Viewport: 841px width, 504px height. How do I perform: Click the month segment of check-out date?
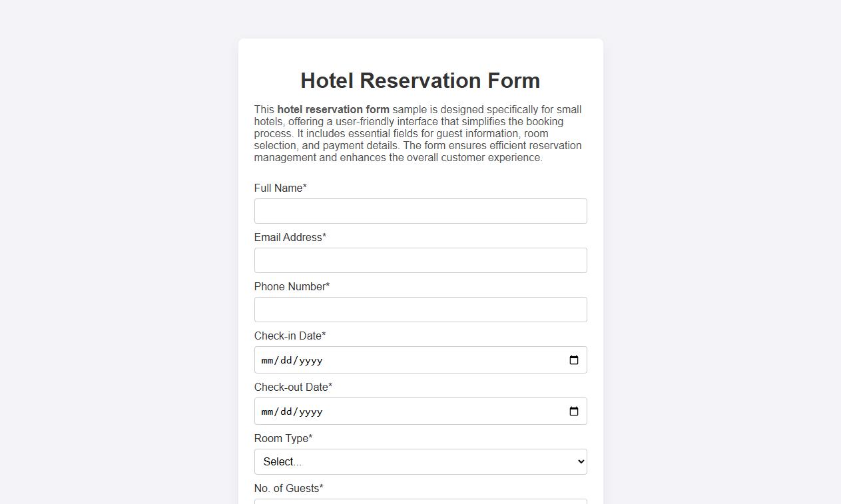coord(266,411)
